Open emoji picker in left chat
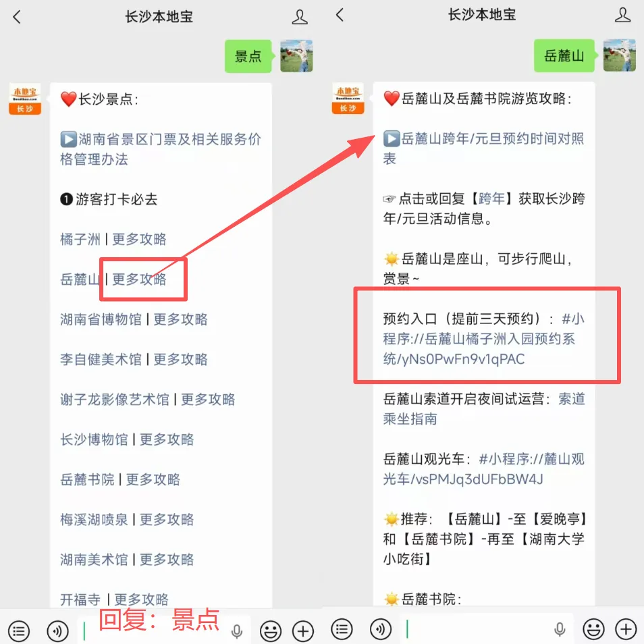 pyautogui.click(x=271, y=630)
